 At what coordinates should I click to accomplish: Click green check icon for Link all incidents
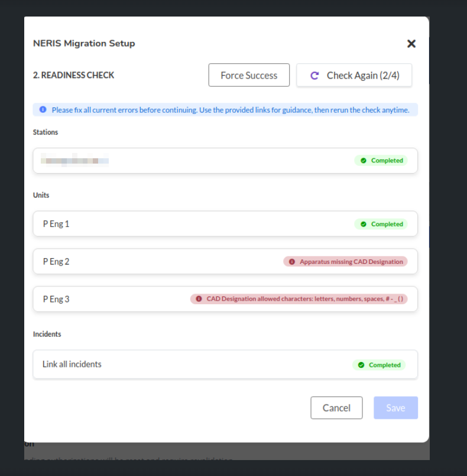coord(361,365)
